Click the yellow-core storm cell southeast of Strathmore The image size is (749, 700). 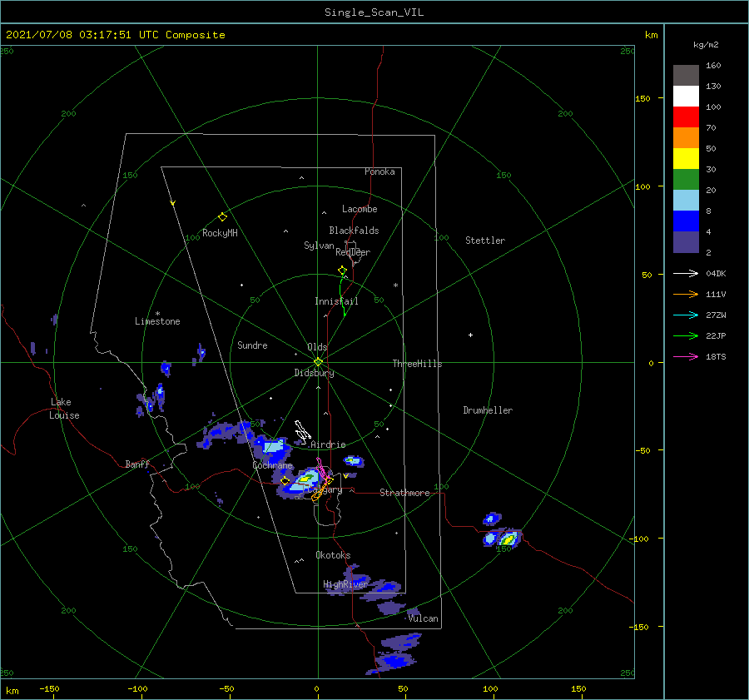pyautogui.click(x=508, y=539)
